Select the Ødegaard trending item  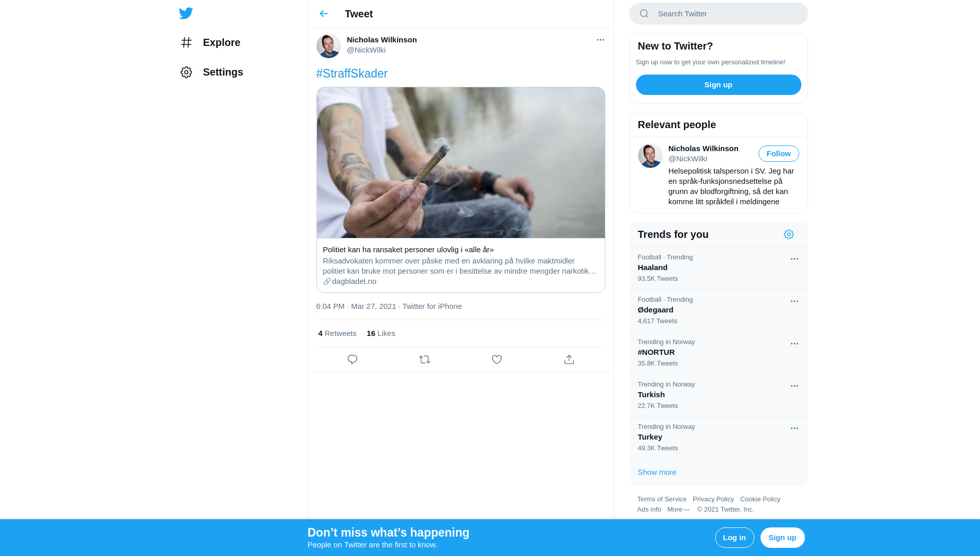[x=718, y=310]
